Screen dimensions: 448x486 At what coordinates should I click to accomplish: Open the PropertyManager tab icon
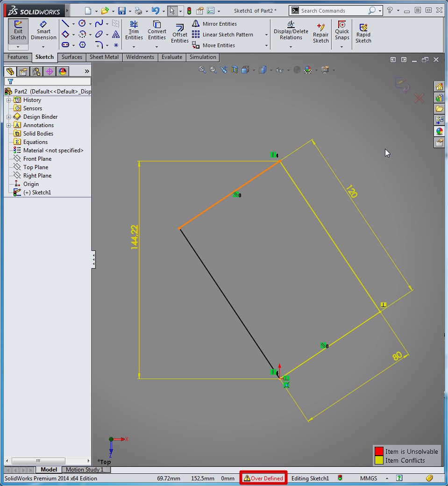(23, 71)
